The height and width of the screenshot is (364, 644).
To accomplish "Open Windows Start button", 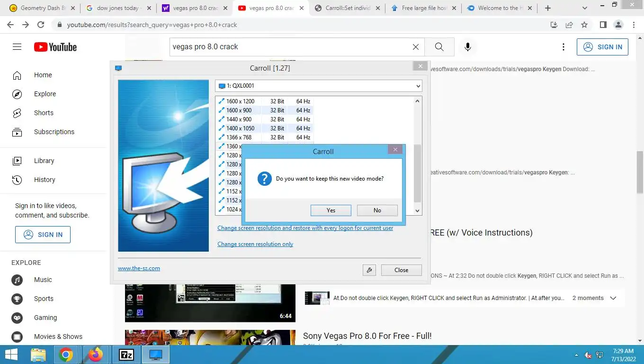I will 11,355.
